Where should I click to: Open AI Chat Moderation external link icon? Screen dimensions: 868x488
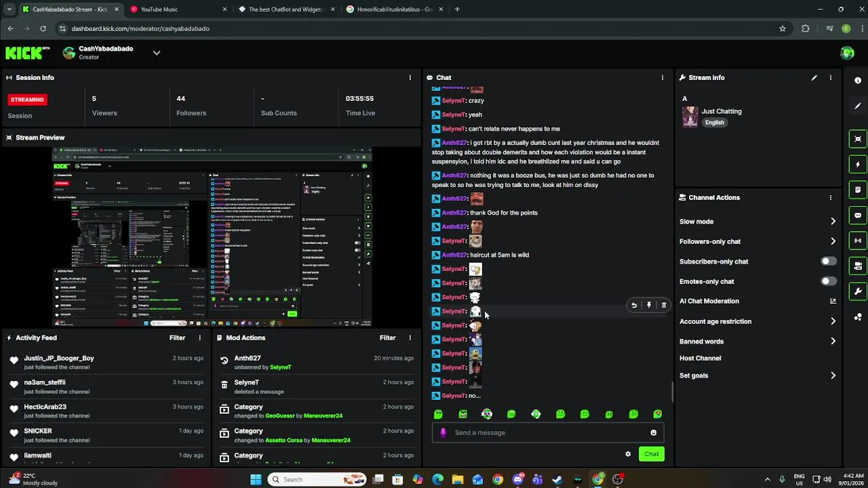833,301
